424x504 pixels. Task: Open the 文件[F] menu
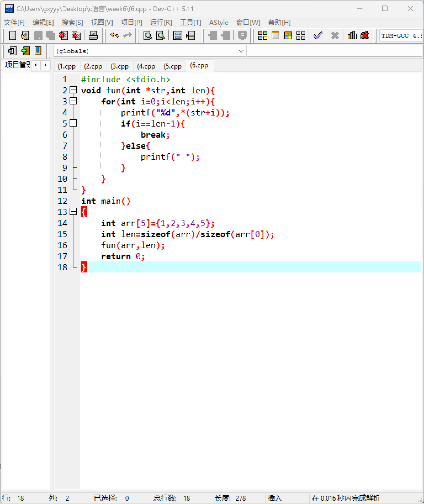click(14, 22)
